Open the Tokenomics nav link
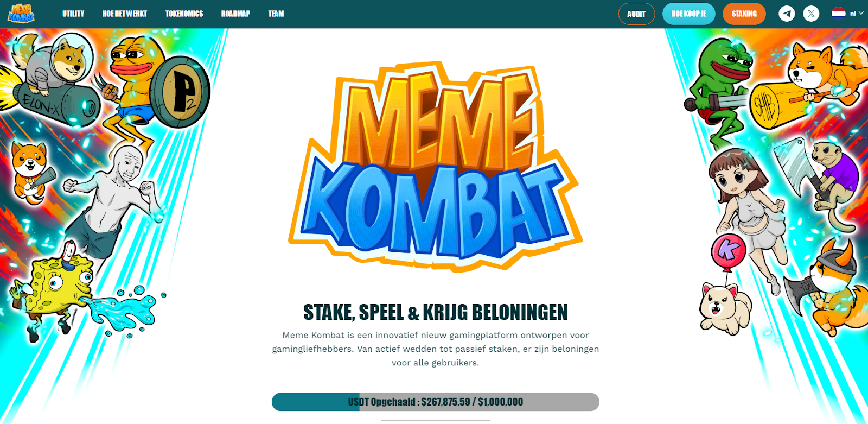Screen dimensions: 868x424 [184, 14]
